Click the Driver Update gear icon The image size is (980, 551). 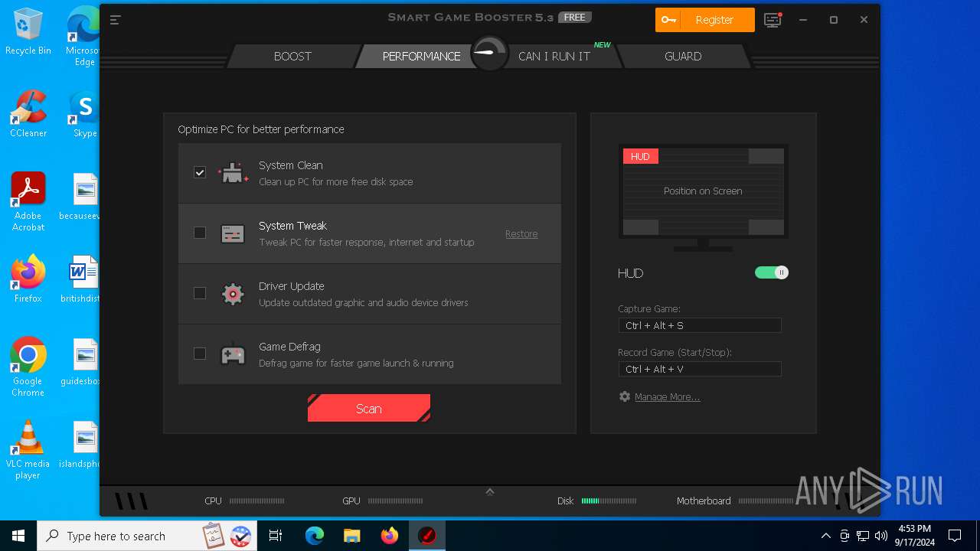pos(233,294)
